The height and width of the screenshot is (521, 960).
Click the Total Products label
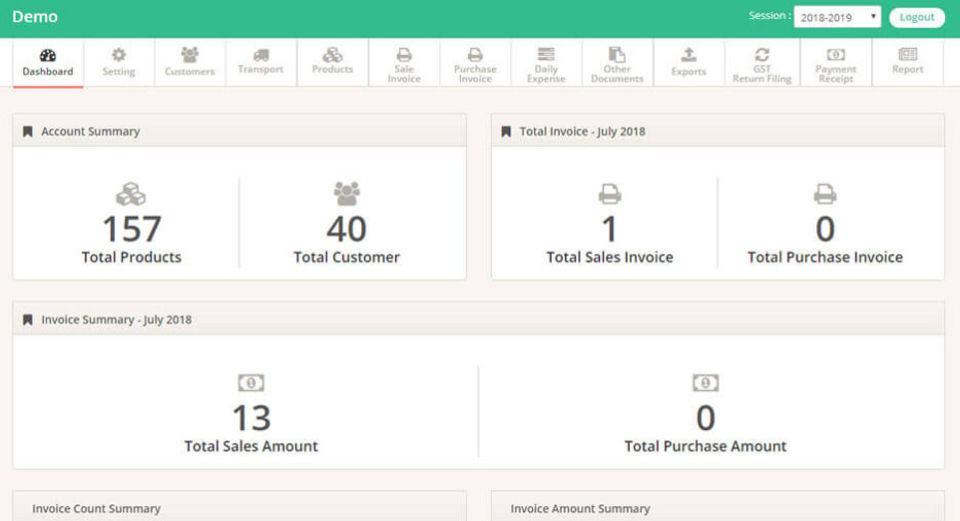pos(132,257)
